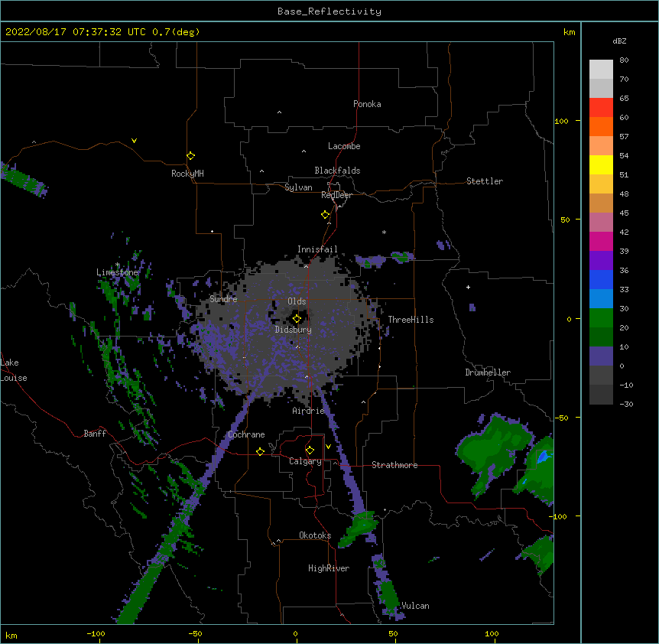This screenshot has height=644, width=659.
Task: Click the Blackfalds label
Action: (337, 171)
